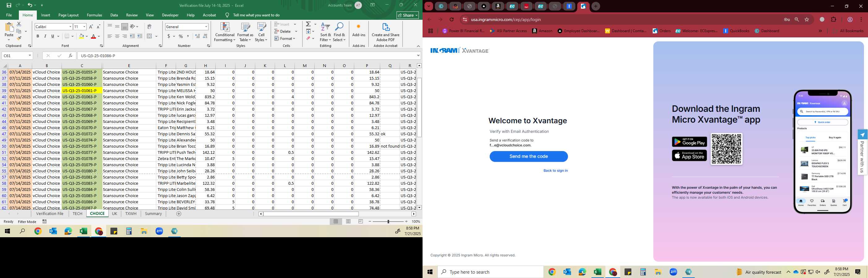Toggle Underline formatting

coord(53,36)
